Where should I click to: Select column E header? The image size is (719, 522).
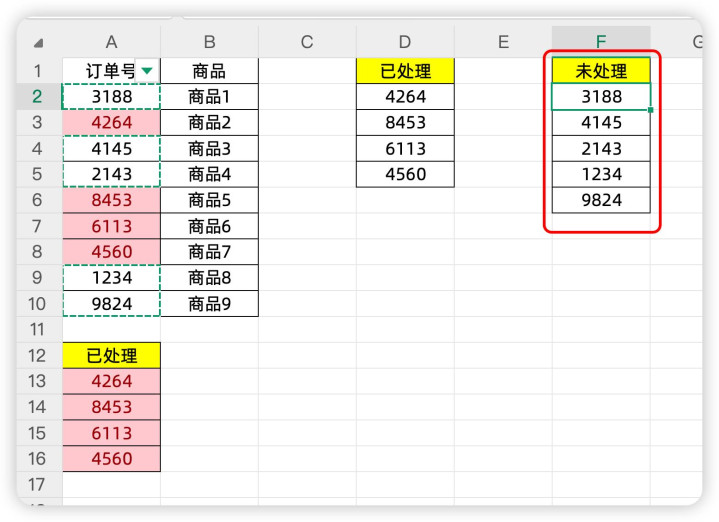tap(503, 42)
